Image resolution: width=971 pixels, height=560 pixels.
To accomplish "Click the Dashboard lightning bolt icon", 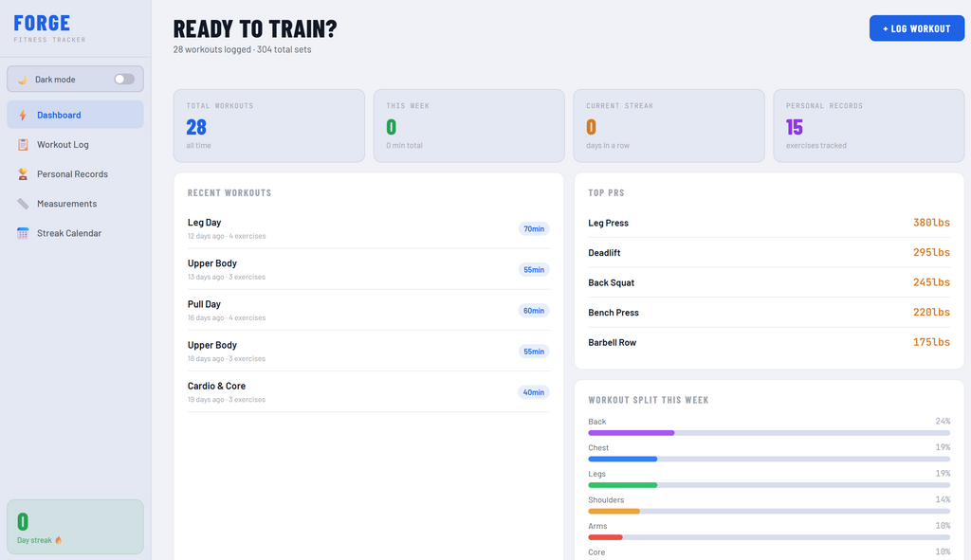I will [x=23, y=115].
